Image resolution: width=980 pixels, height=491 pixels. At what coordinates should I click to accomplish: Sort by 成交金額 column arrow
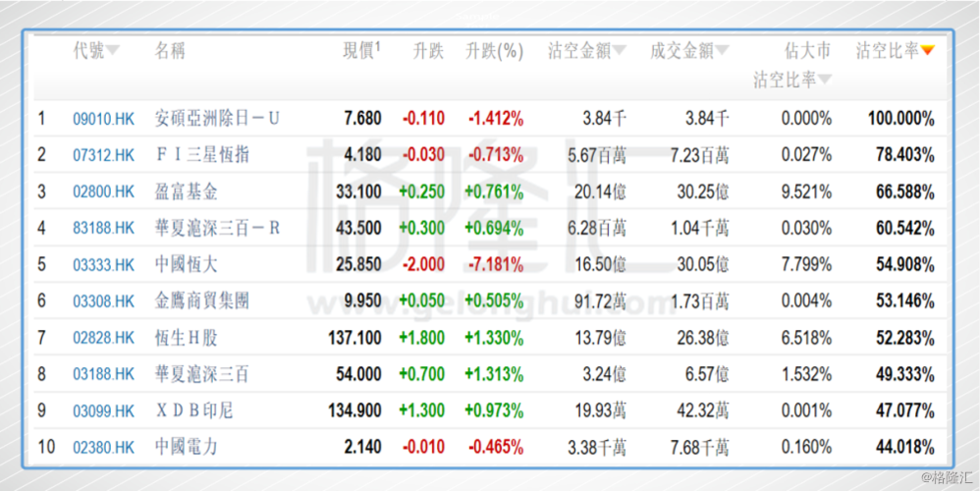tap(722, 51)
